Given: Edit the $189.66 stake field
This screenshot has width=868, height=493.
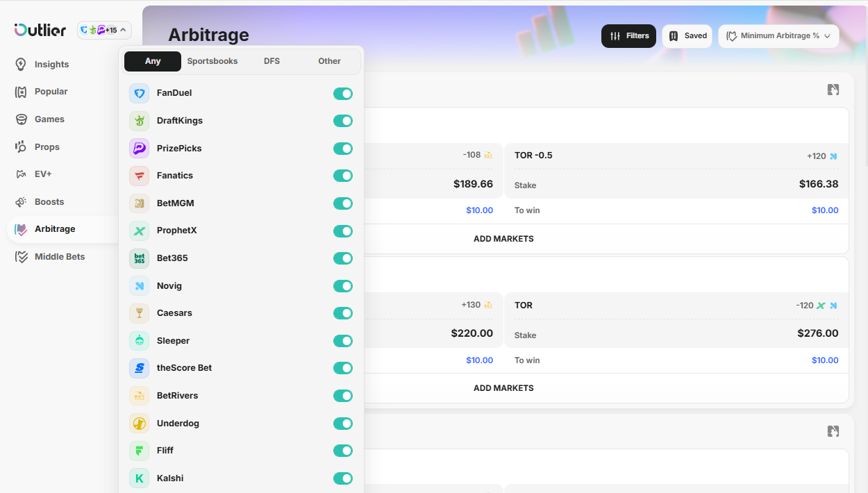Looking at the screenshot, I should pyautogui.click(x=473, y=184).
